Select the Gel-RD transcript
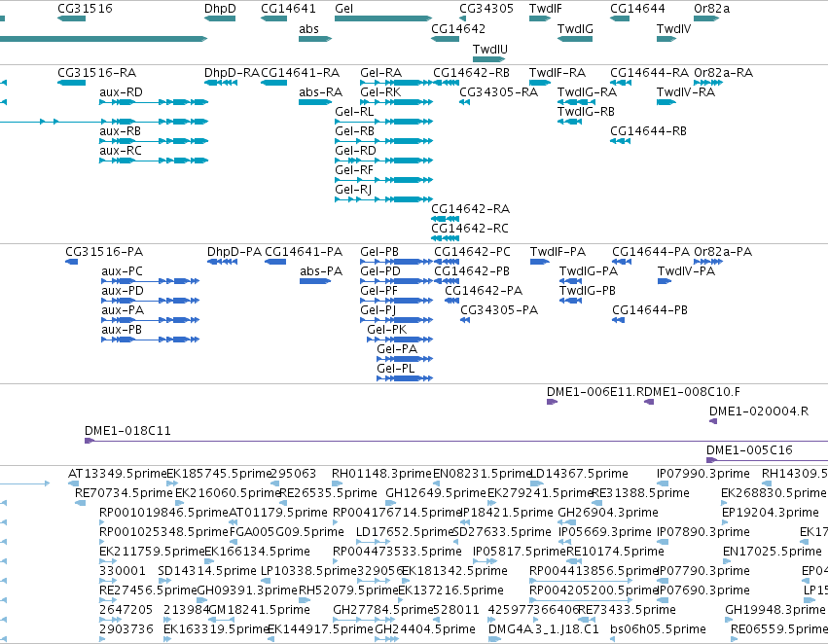828x644 pixels. [384, 161]
